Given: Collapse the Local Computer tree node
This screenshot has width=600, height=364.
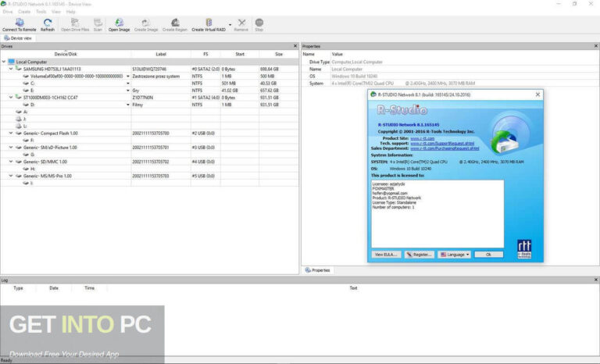Looking at the screenshot, I should (4, 62).
